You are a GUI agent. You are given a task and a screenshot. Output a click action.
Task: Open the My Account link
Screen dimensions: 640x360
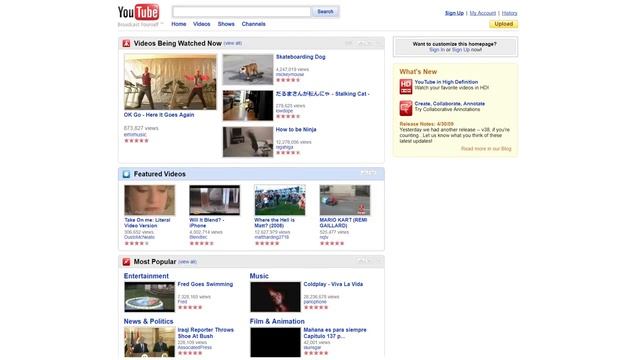point(482,13)
